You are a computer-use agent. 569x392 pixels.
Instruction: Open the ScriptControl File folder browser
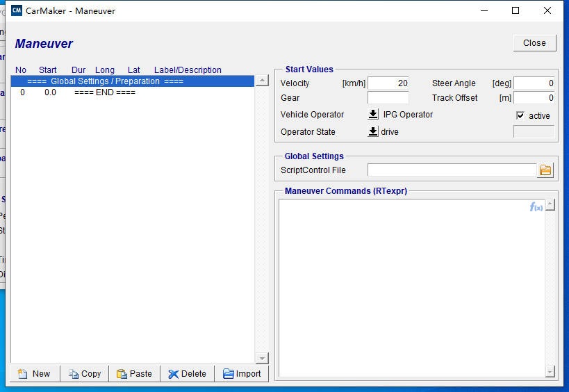click(x=545, y=170)
